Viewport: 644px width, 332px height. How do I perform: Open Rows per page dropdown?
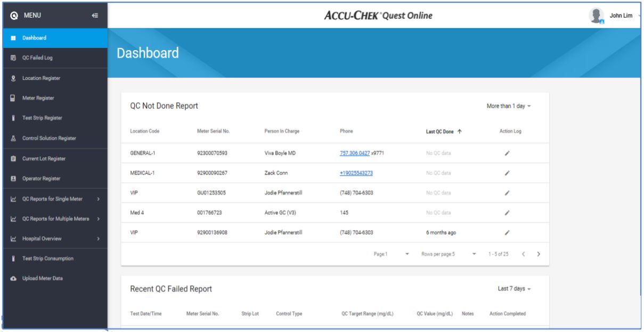(x=449, y=254)
